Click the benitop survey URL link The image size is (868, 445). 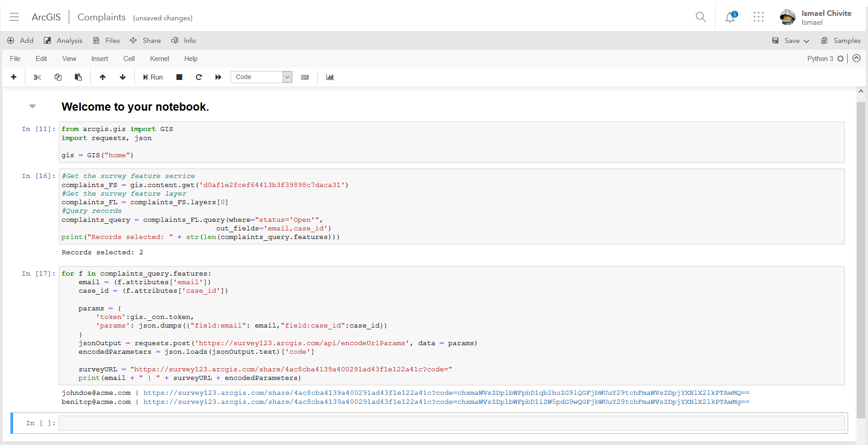click(x=446, y=402)
